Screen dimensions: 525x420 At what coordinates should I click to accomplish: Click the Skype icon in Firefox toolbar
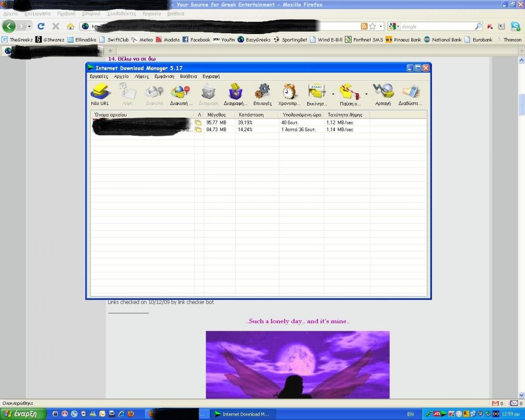coord(515,26)
